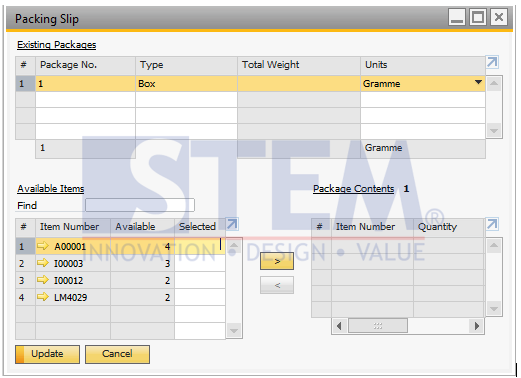Remove item from package with < button

(x=277, y=285)
